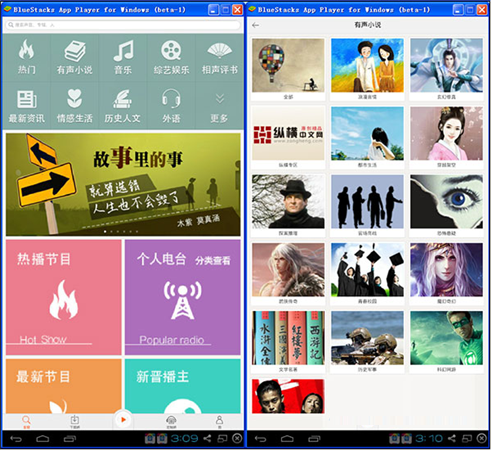Open the 纵横中文网 logo thumbnail
The height and width of the screenshot is (450, 491).
(288, 133)
